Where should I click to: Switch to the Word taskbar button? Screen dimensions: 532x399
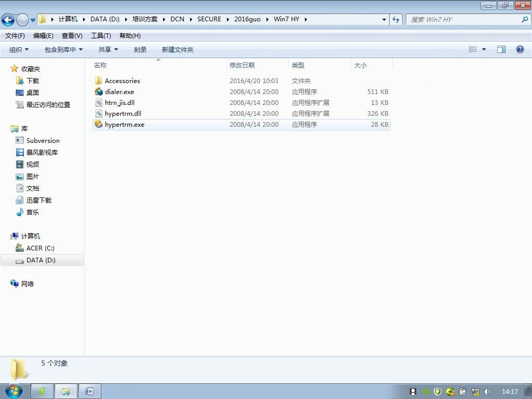point(89,391)
